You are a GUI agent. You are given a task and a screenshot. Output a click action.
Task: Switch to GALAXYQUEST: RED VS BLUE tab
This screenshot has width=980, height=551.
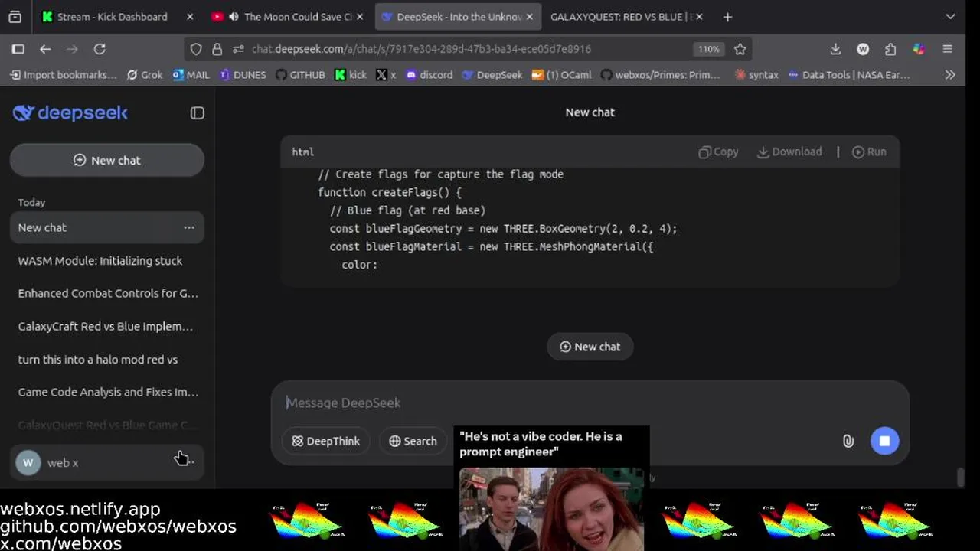(x=622, y=16)
